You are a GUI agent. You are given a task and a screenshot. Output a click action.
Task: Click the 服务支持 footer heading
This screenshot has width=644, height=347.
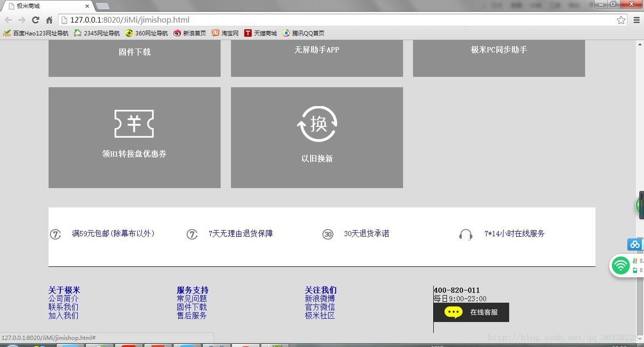coord(192,290)
